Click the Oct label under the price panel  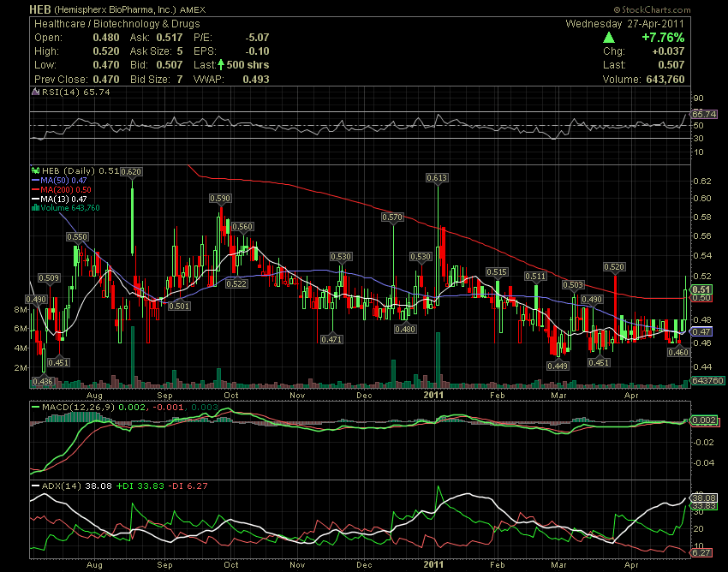[x=230, y=395]
